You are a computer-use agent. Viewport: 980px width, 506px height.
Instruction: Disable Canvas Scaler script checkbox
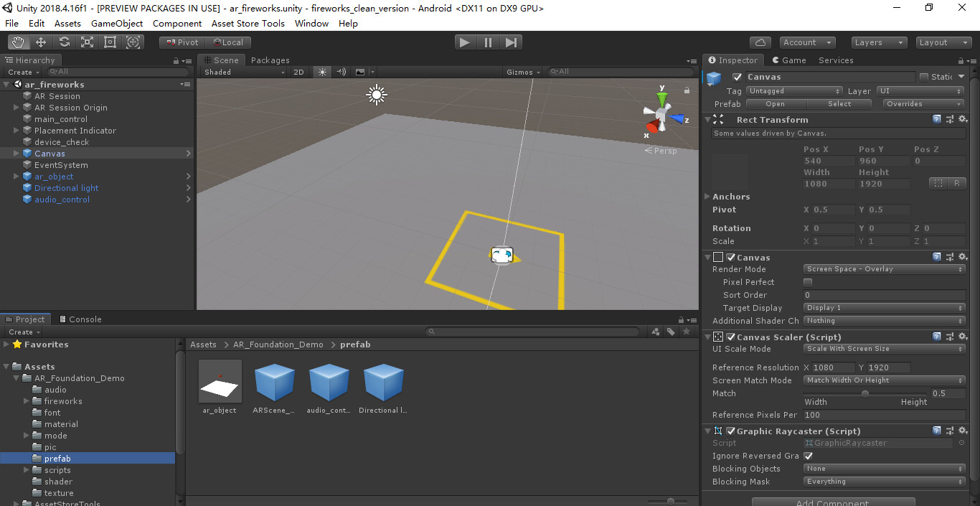coord(730,337)
